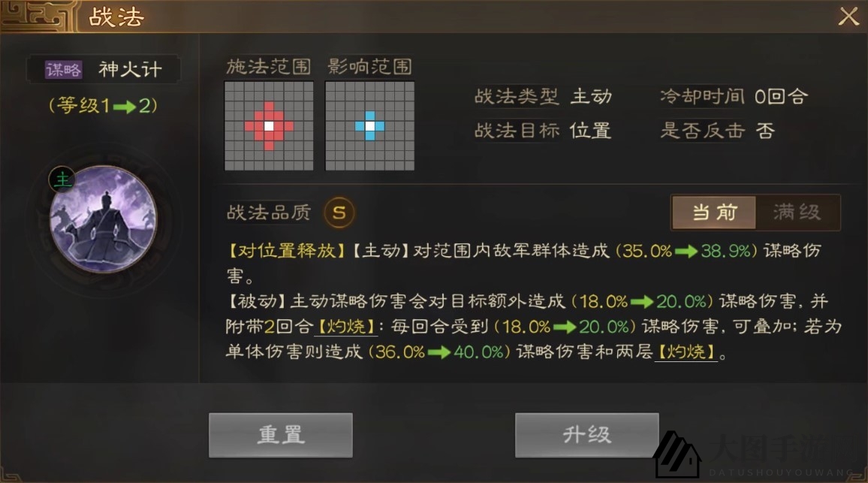Viewport: 868px width, 483px height.
Task: Switch to the 满级 view
Action: tap(797, 212)
